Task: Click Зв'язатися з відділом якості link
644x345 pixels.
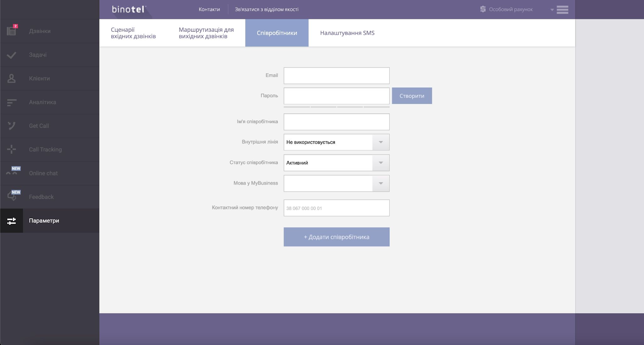Action: (267, 9)
